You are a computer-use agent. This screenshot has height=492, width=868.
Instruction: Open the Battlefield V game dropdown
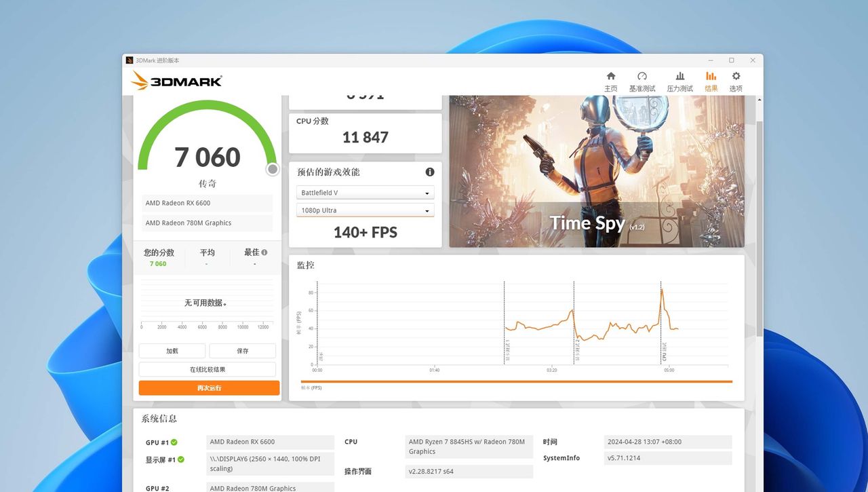tap(365, 193)
